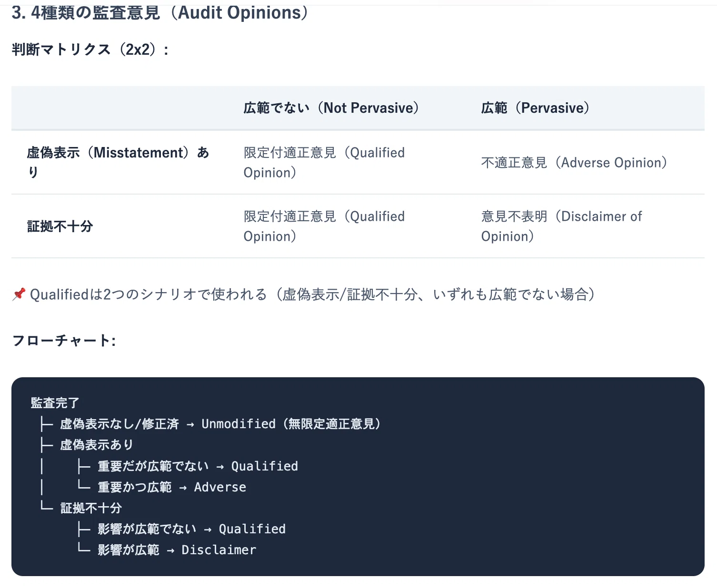Click the "重要かつ広範 → Adverse" line
Screen dimensions: 717x588
pyautogui.click(x=172, y=487)
